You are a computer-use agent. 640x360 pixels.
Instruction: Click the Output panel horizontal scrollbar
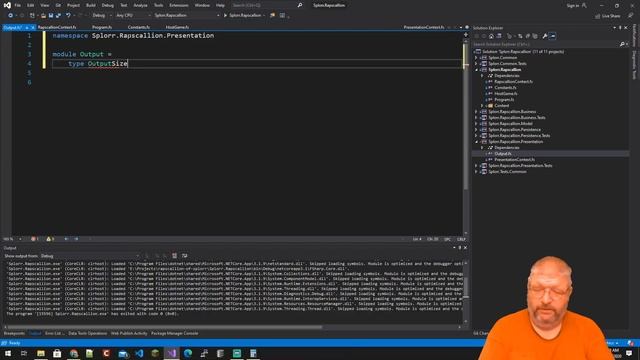(165, 327)
